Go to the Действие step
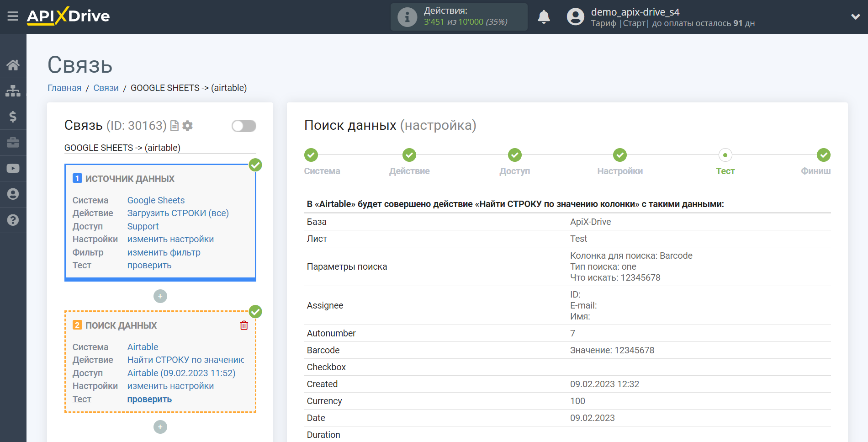Viewport: 868px width, 442px height. [x=409, y=155]
